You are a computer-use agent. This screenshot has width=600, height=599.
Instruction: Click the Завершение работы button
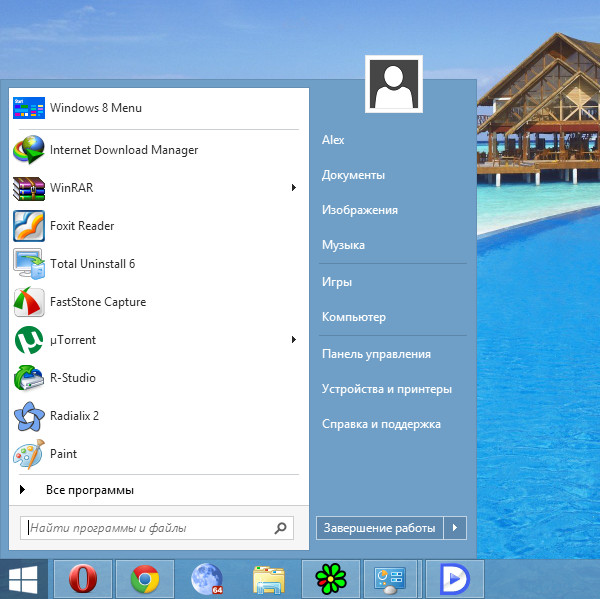pyautogui.click(x=379, y=527)
